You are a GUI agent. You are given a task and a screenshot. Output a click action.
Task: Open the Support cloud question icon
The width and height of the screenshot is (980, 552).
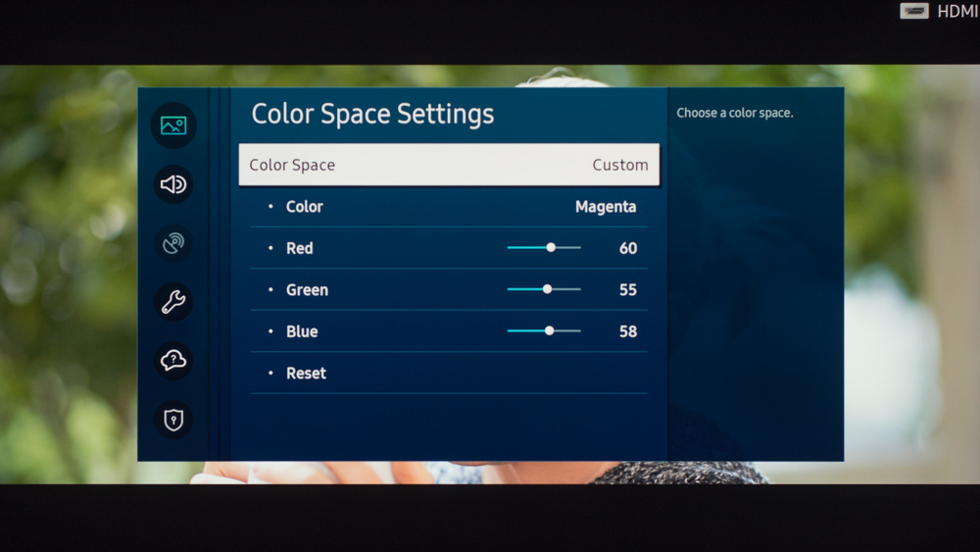(x=173, y=361)
